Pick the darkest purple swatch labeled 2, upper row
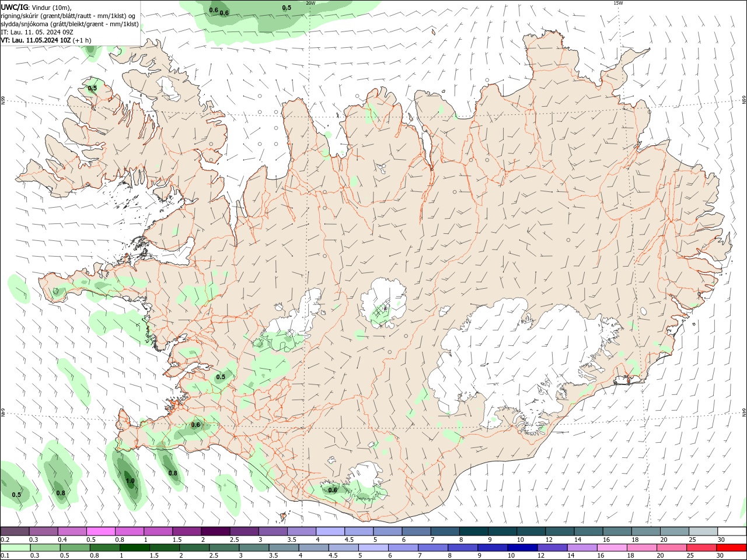747x560 pixels. click(215, 531)
